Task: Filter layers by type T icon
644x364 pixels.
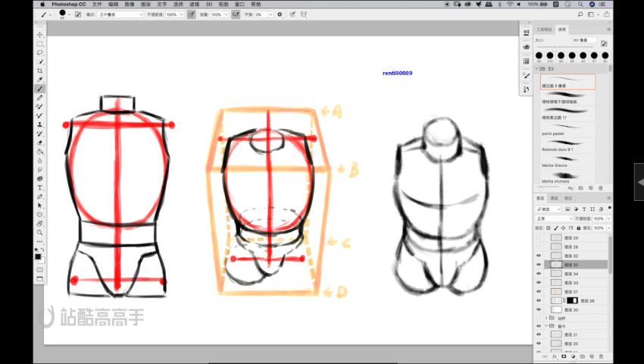Action: (584, 209)
